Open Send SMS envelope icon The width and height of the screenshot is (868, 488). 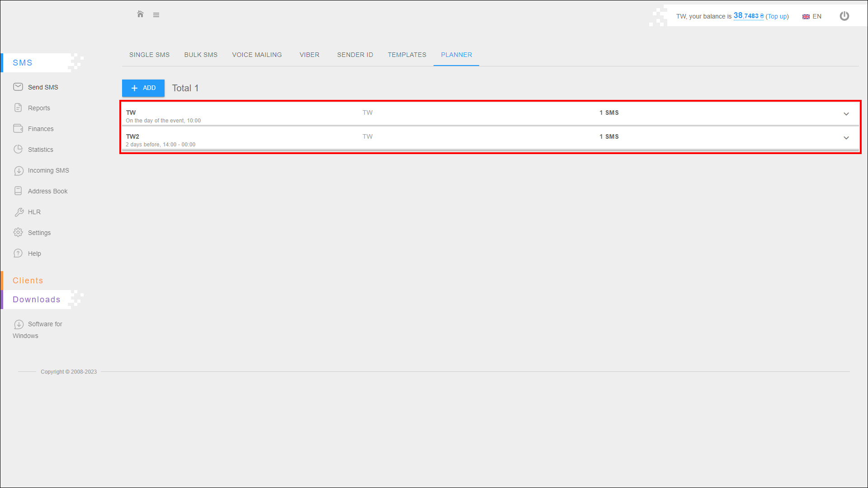18,87
